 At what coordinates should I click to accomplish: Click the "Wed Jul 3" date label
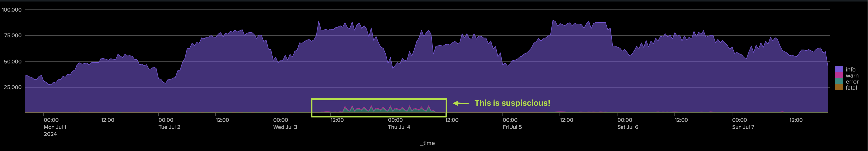pyautogui.click(x=285, y=127)
